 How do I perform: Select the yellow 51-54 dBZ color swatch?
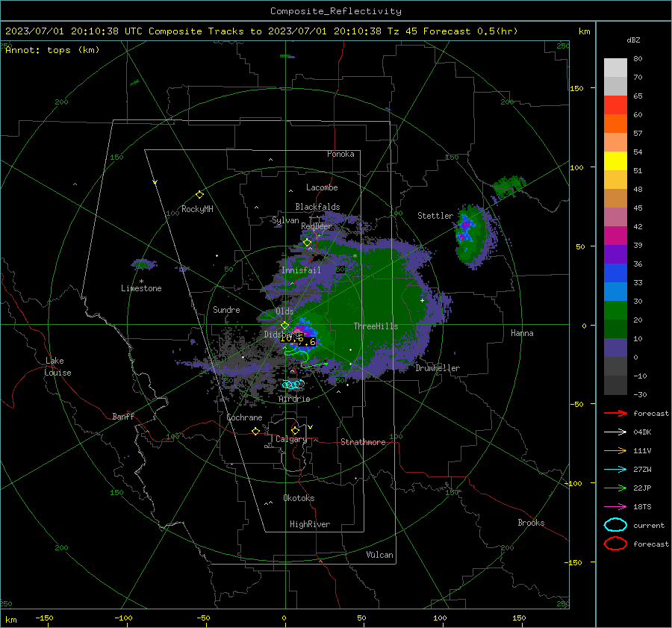(x=615, y=161)
